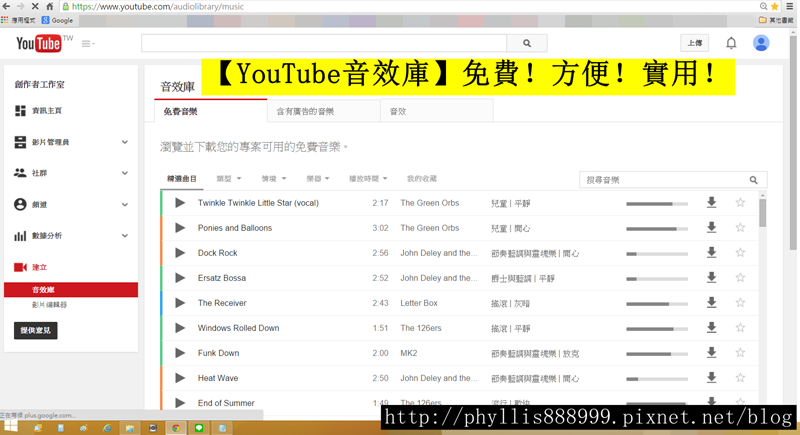
Task: Click popularity bar of Dock Rock
Action: coord(657,253)
